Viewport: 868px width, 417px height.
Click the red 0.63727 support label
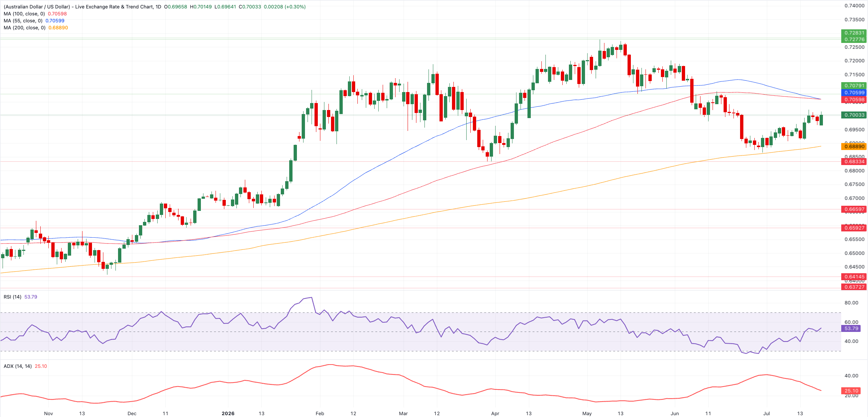[x=854, y=287]
